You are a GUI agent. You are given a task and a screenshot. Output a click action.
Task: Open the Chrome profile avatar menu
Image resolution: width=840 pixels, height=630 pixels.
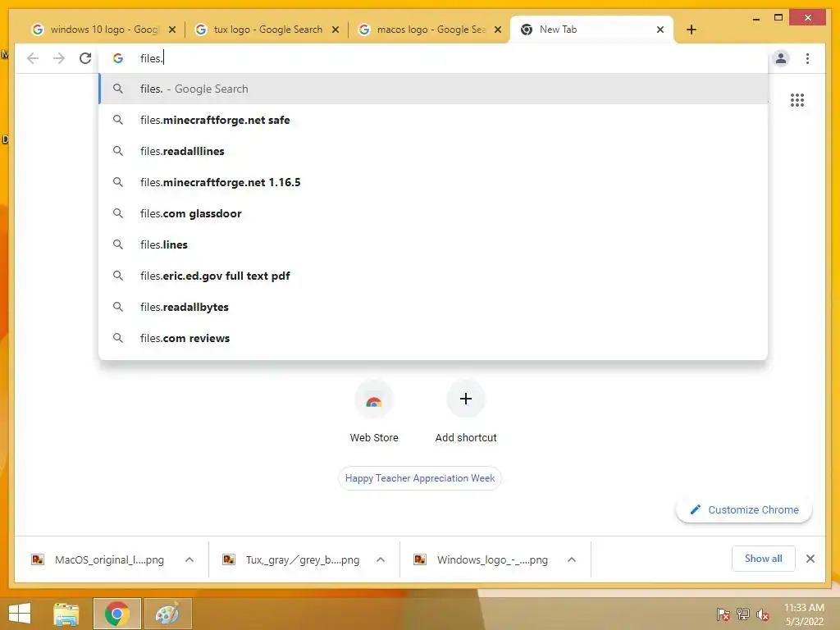pos(781,58)
